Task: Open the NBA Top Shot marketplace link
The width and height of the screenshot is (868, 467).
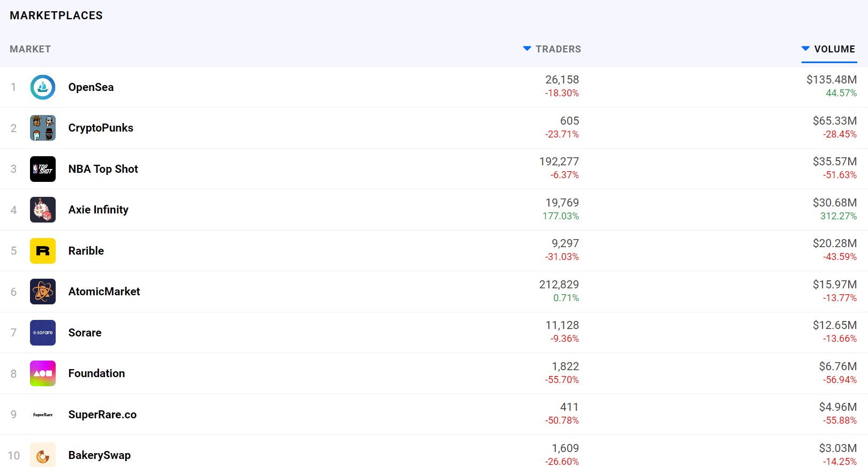Action: click(103, 169)
